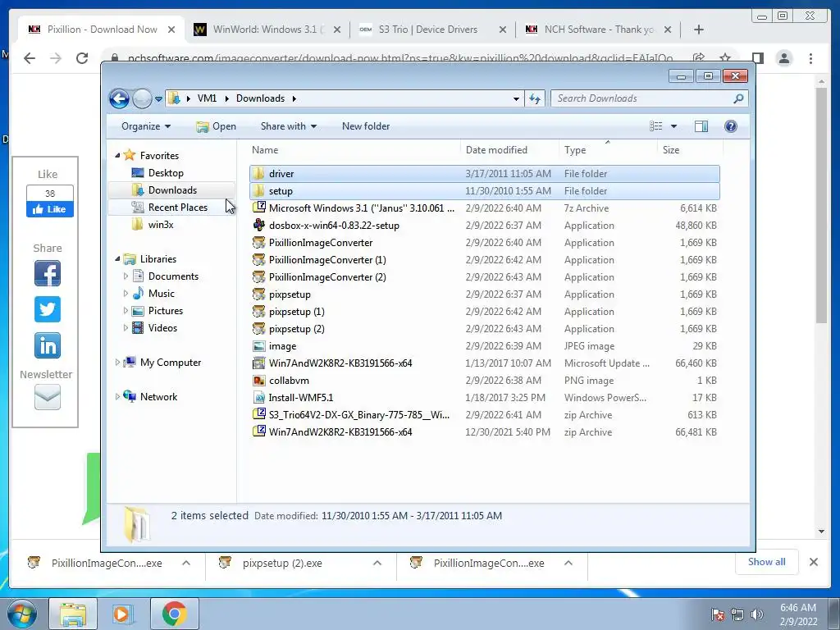This screenshot has width=840, height=630.
Task: Open Recent Places in Favorites
Action: tap(177, 208)
